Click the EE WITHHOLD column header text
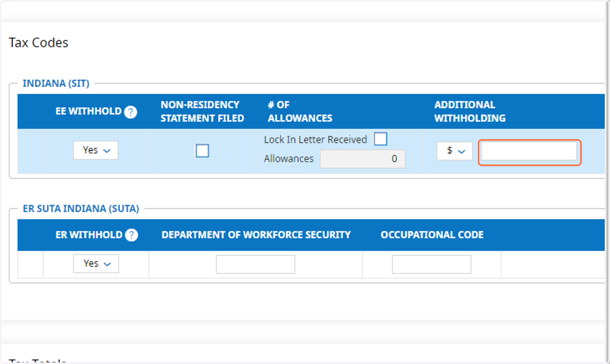 (x=88, y=112)
